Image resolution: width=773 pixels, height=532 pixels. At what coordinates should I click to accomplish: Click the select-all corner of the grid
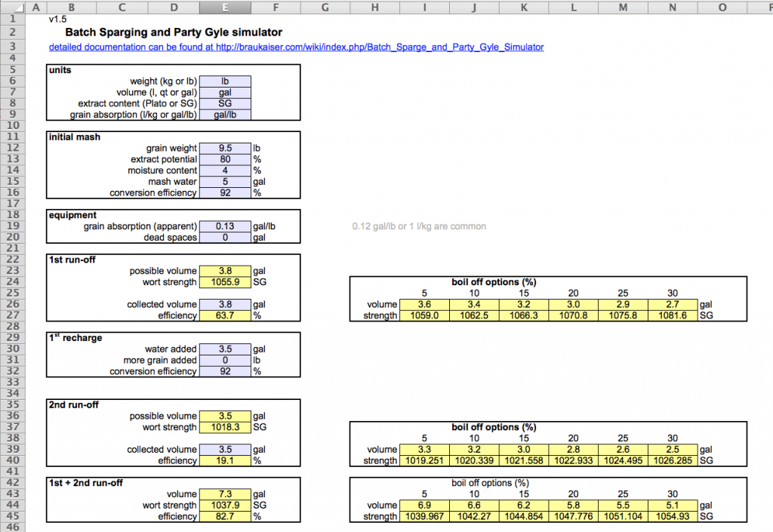[x=13, y=8]
